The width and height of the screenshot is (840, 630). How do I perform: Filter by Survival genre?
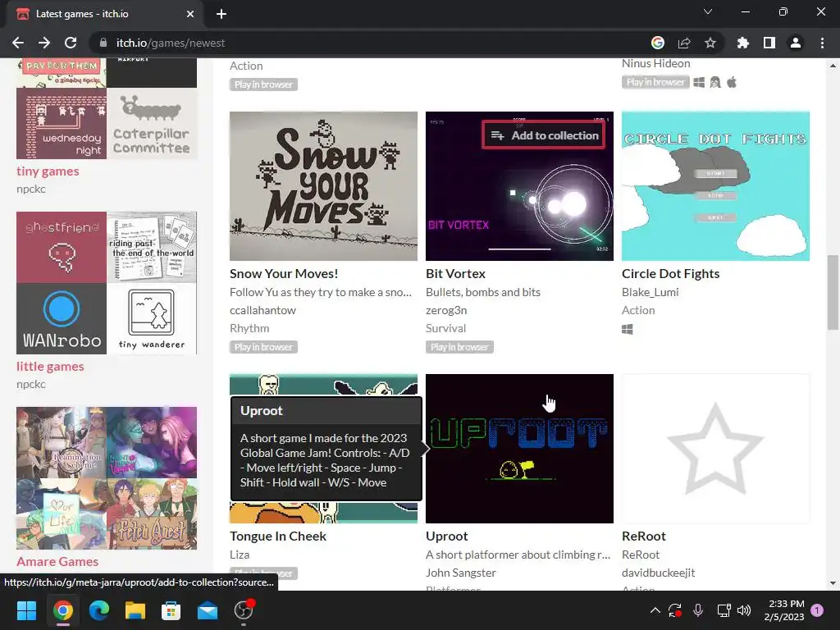coord(445,328)
